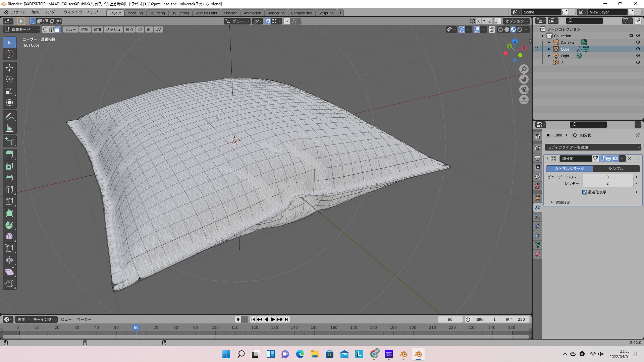Open Microsoft Edge from the taskbar
Screen dimensions: 644x362
[300, 354]
